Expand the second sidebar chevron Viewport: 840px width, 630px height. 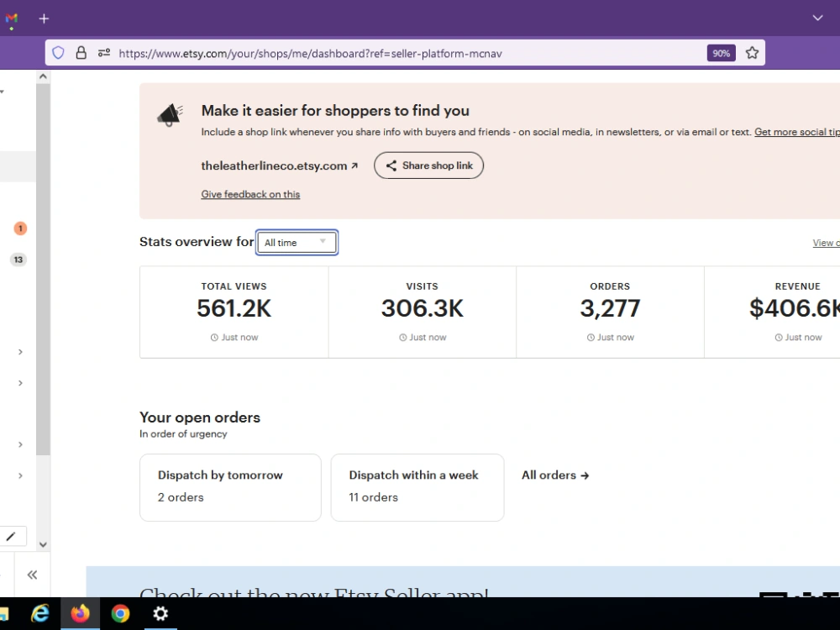tap(20, 383)
